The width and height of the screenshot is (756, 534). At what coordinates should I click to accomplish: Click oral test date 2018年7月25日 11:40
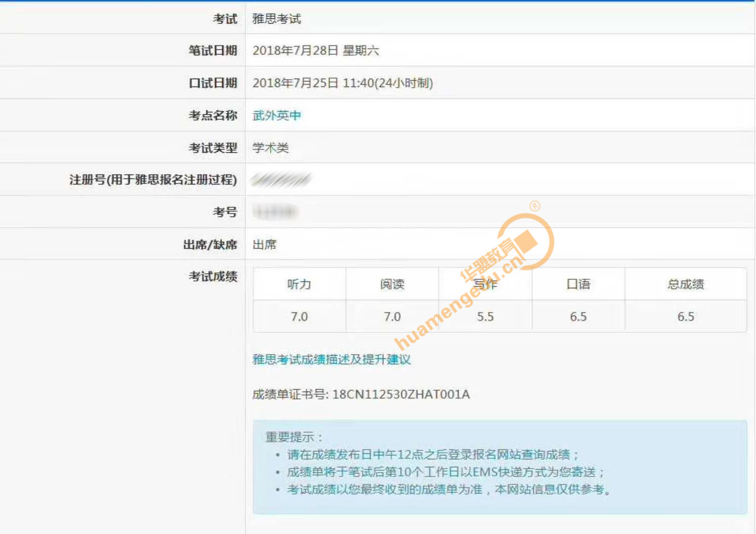(343, 83)
